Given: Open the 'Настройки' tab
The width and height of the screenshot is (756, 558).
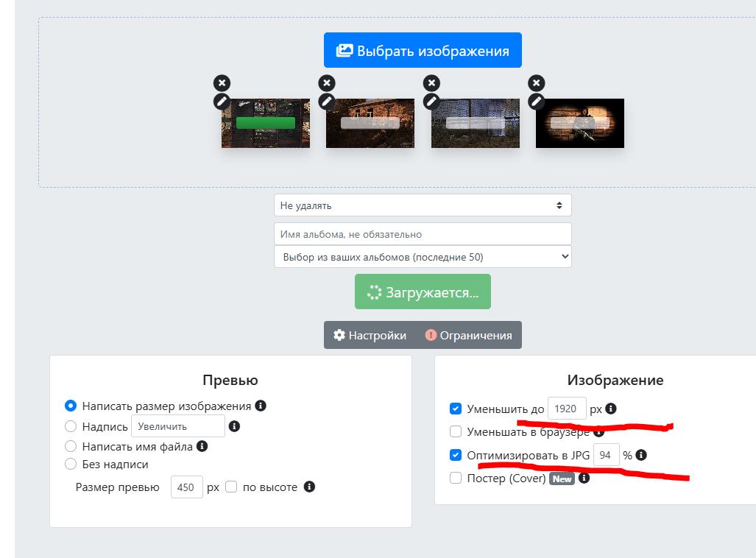Looking at the screenshot, I should tap(370, 335).
